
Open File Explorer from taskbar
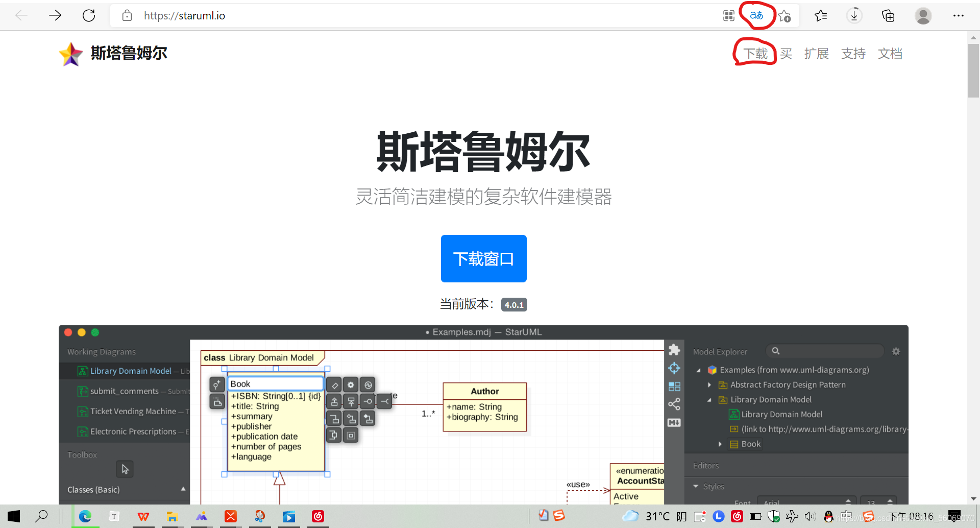[x=172, y=516]
